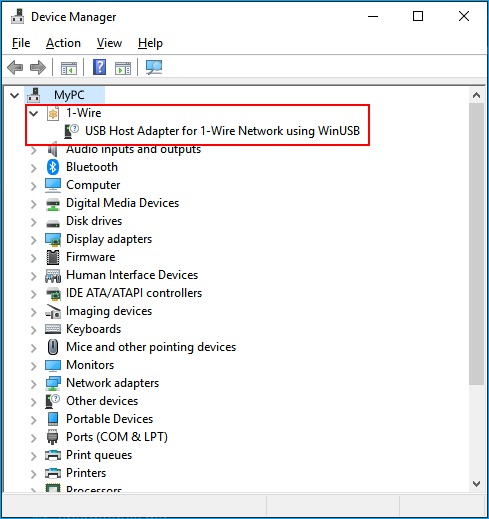Click Scan for hardware changes icon
The width and height of the screenshot is (489, 519).
pos(154,68)
